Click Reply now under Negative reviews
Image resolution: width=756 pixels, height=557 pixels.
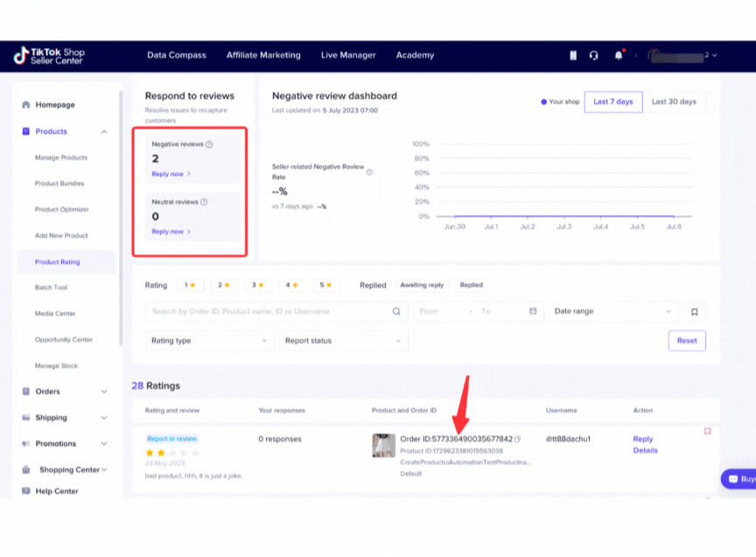coord(171,174)
